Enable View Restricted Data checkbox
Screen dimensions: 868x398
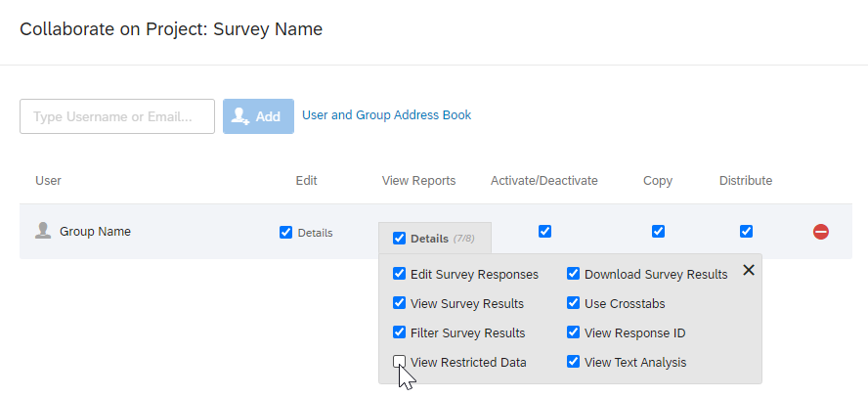click(x=399, y=362)
